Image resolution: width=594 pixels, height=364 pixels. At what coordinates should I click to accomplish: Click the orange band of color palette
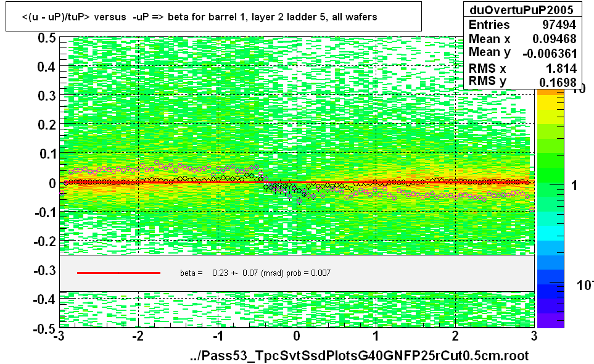(550, 93)
